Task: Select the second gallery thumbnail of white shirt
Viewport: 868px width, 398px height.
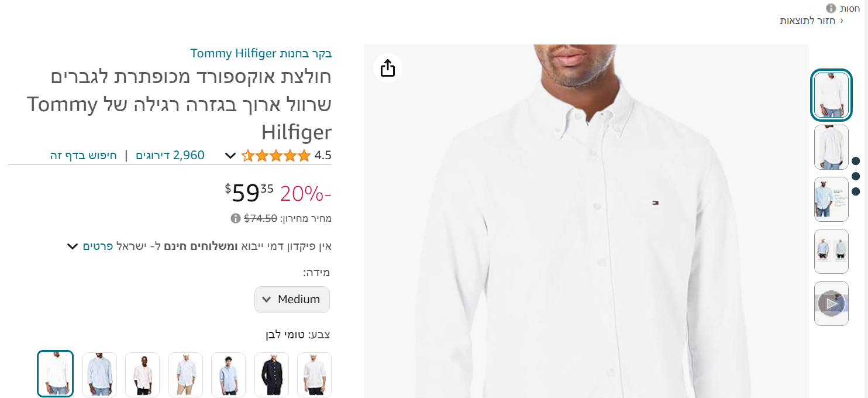Action: tap(831, 147)
